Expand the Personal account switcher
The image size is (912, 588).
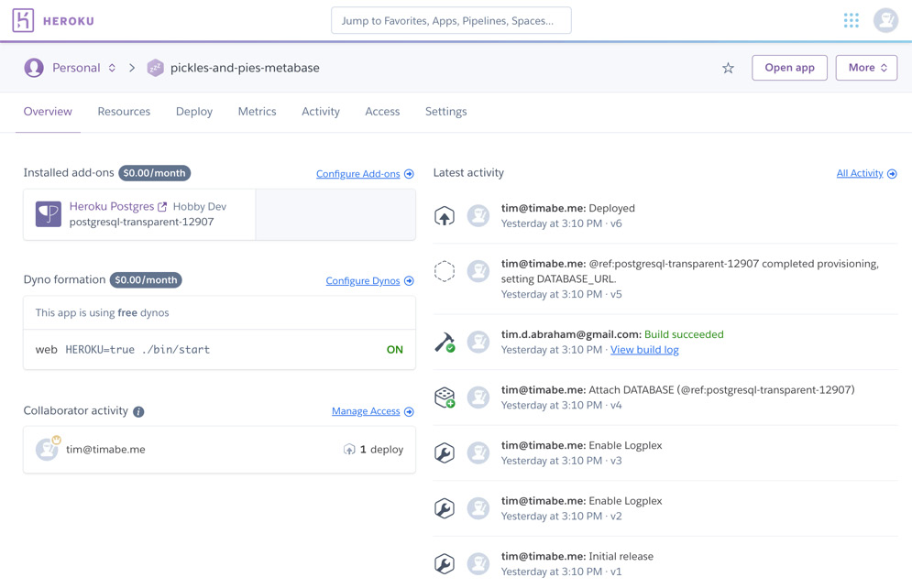77,68
